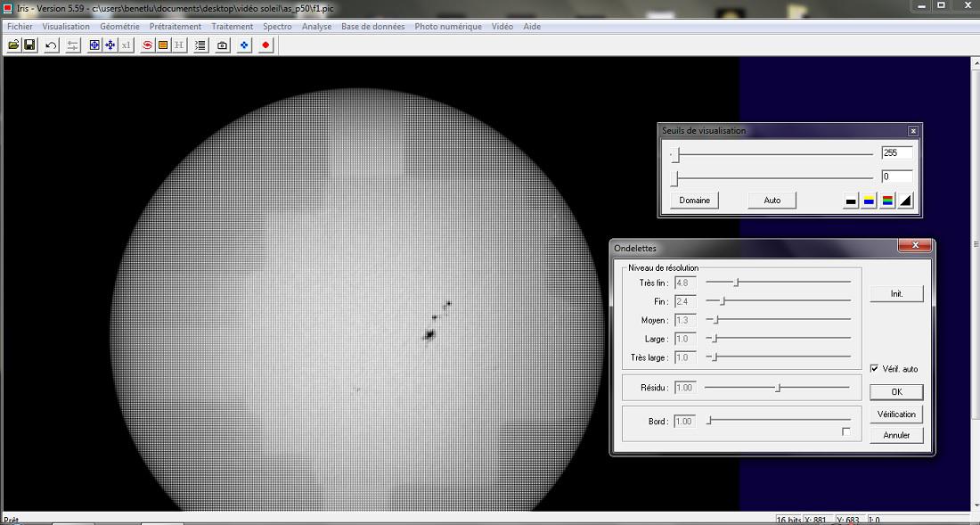Close the Seuils de visualisation panel

[x=913, y=131]
